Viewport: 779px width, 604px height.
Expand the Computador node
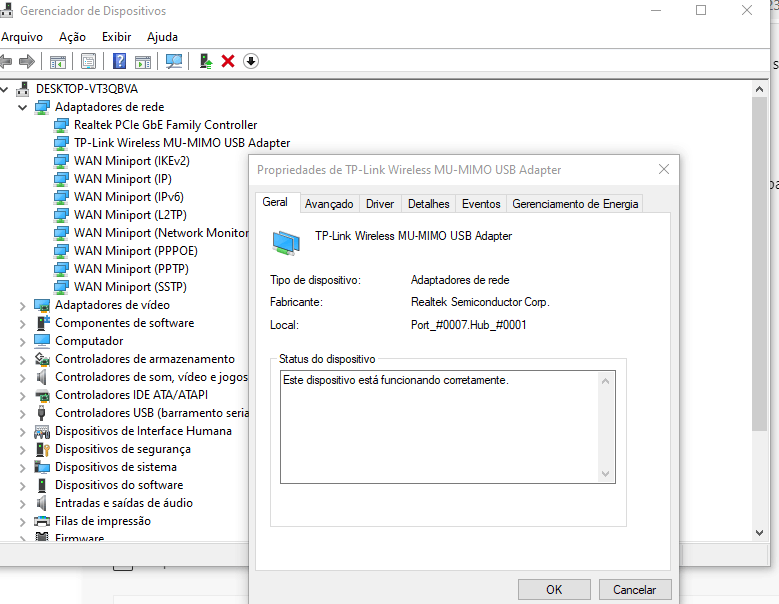22,342
